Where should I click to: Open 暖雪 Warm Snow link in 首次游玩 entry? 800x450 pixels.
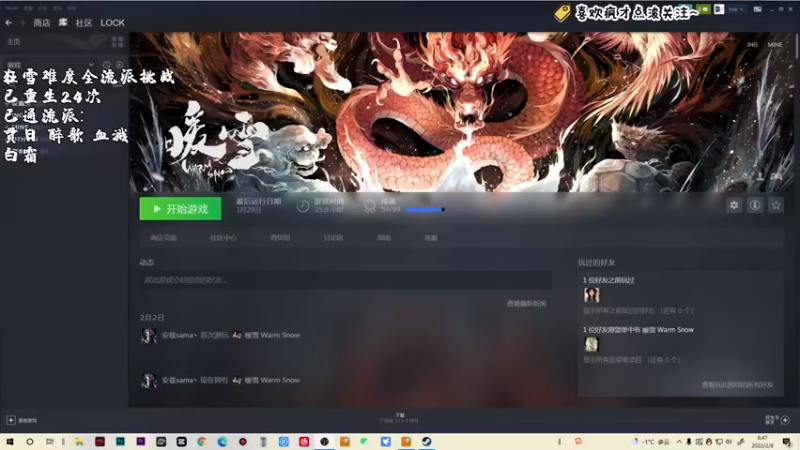pyautogui.click(x=272, y=335)
